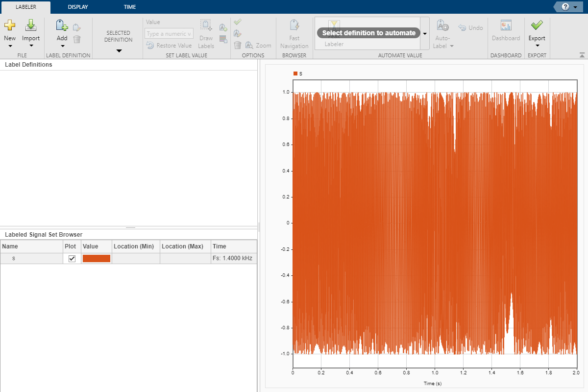588x392 pixels.
Task: Uncheck the Plot checkbox for signal s
Action: click(x=72, y=259)
